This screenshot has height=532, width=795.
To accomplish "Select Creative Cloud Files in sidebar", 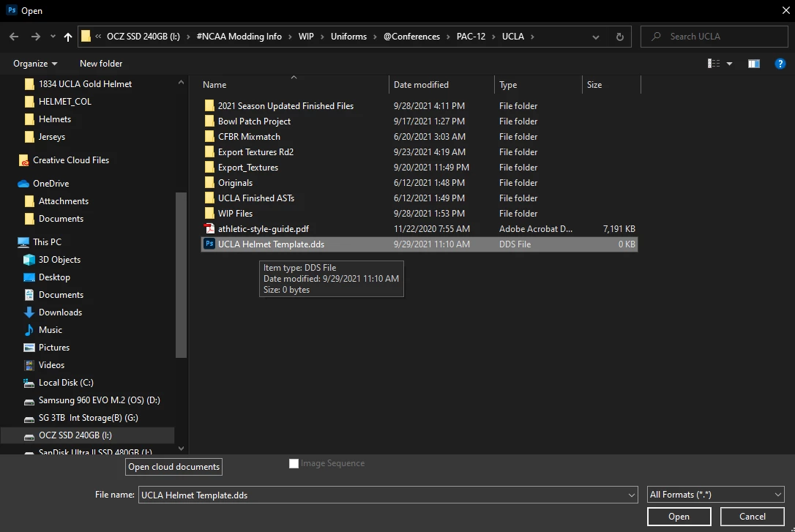I will tap(71, 160).
